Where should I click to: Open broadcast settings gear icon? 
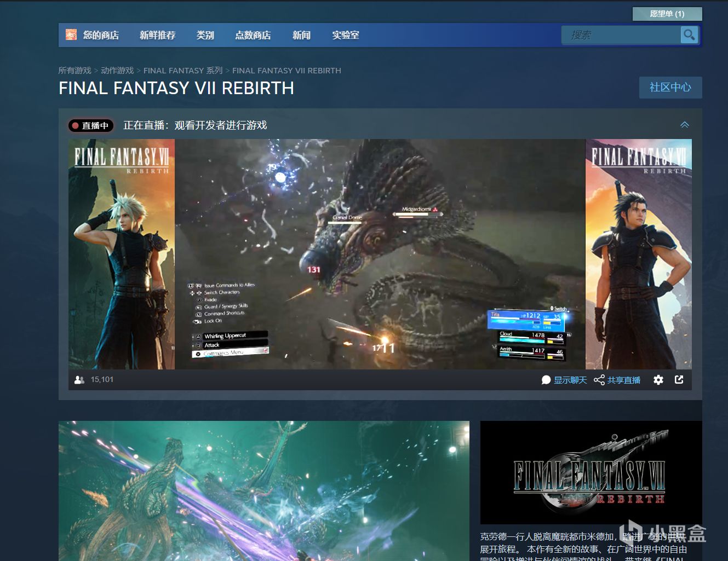point(658,380)
